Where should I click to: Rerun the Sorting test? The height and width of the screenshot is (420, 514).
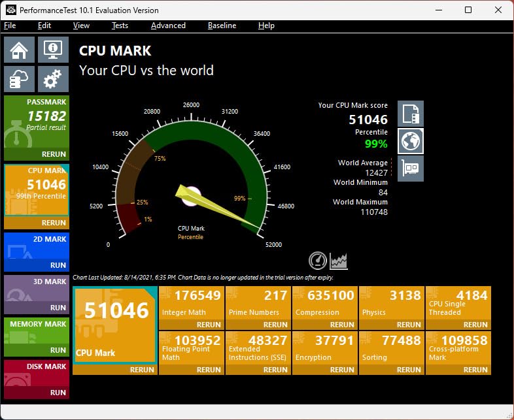pos(392,370)
